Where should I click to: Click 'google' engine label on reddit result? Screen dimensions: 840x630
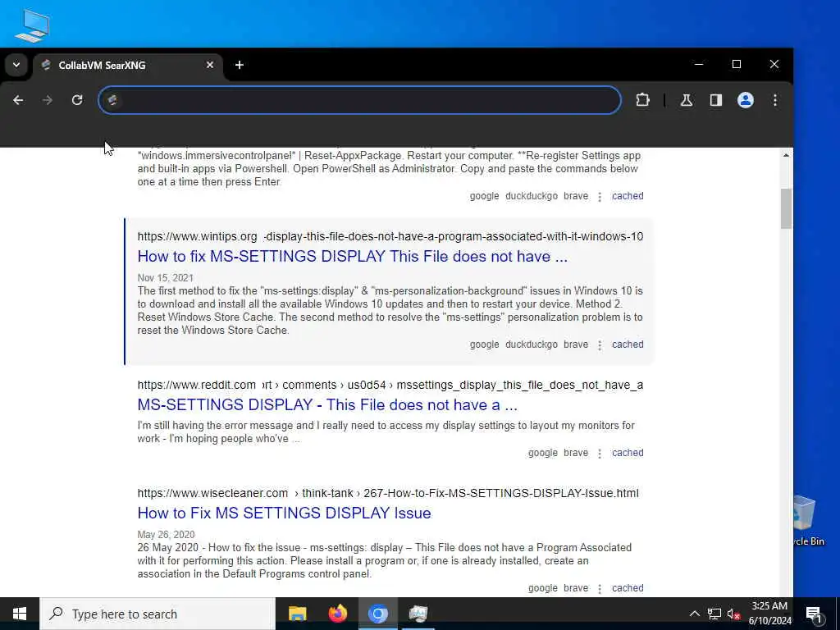(x=543, y=453)
